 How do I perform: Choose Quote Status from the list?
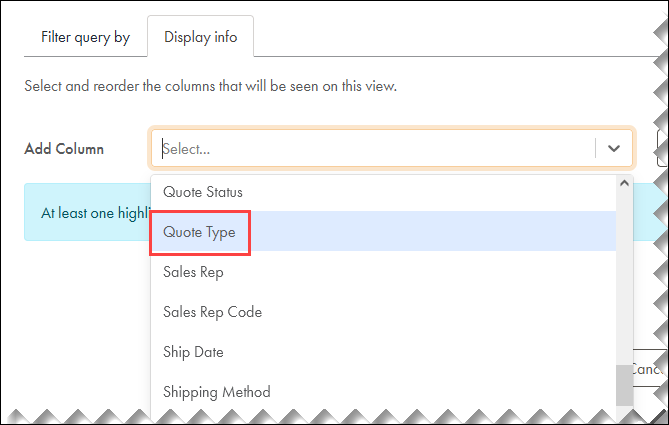[x=203, y=191]
